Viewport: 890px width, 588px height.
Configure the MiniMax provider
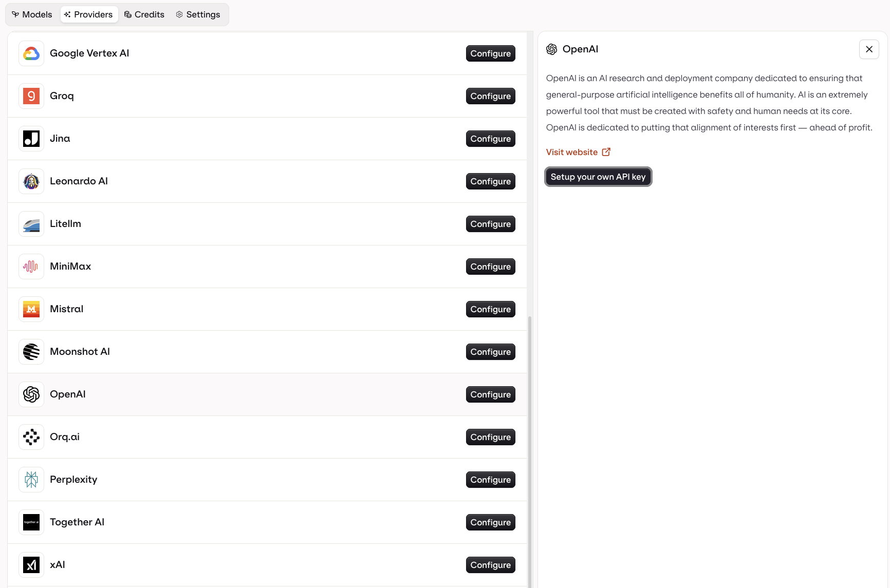pyautogui.click(x=491, y=267)
